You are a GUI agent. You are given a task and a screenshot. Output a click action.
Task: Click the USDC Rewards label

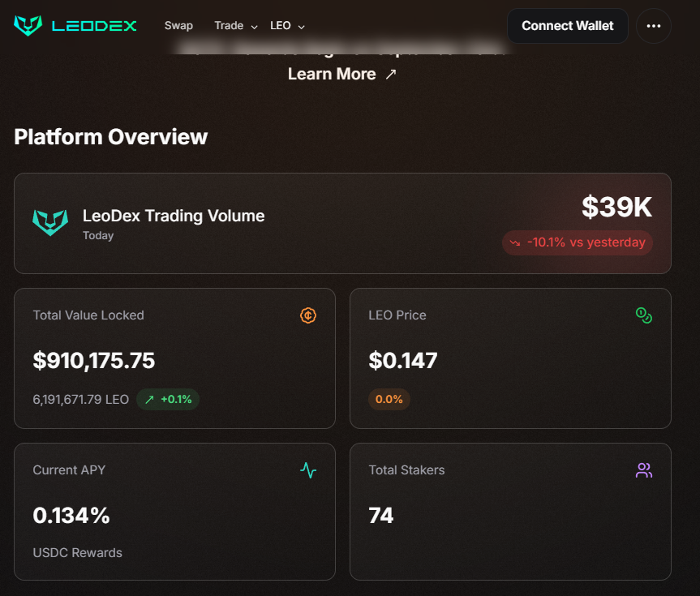[x=77, y=553]
